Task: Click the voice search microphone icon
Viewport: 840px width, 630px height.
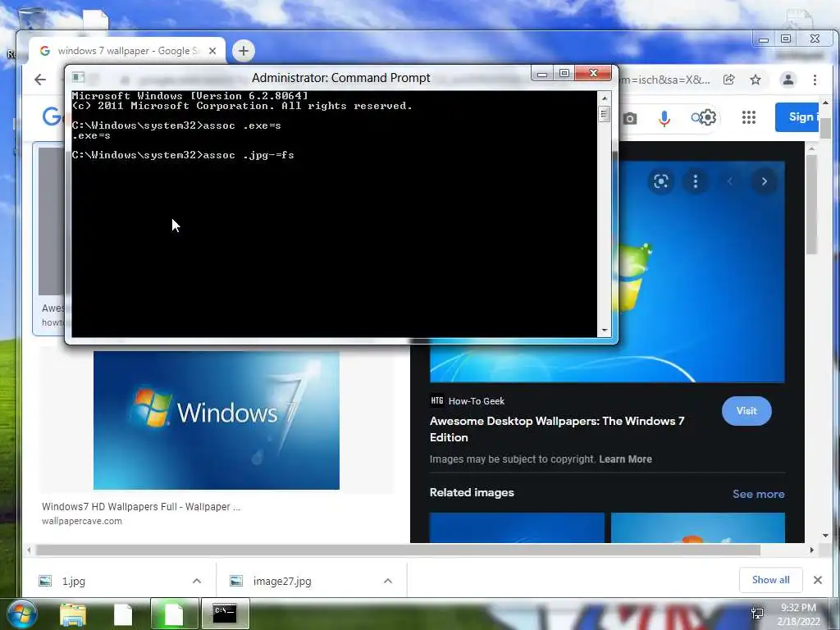Action: (x=664, y=118)
